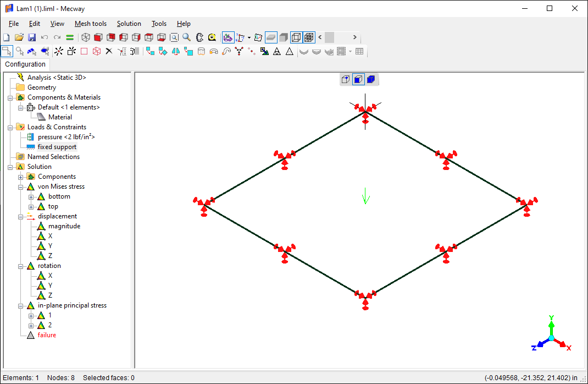The image size is (588, 384).
Task: Open a file via the folder icon
Action: click(19, 37)
